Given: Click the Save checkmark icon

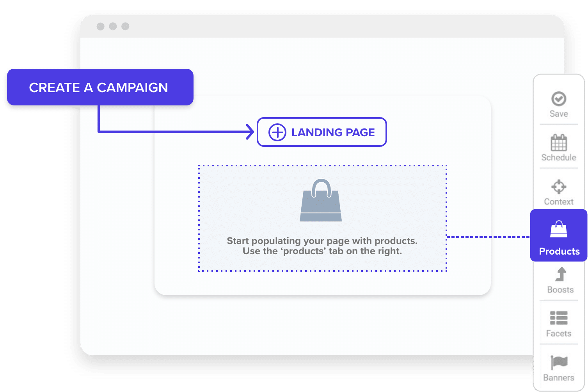Looking at the screenshot, I should click(x=559, y=99).
